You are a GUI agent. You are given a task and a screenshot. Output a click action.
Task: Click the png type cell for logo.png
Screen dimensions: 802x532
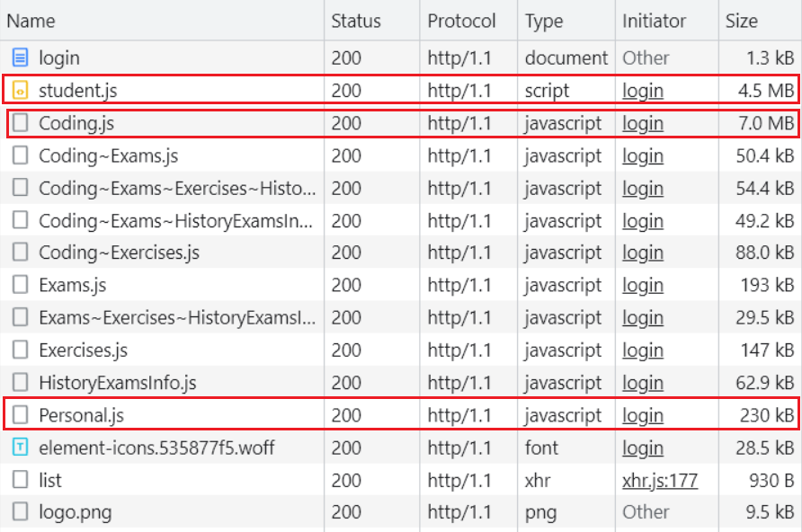pyautogui.click(x=540, y=512)
